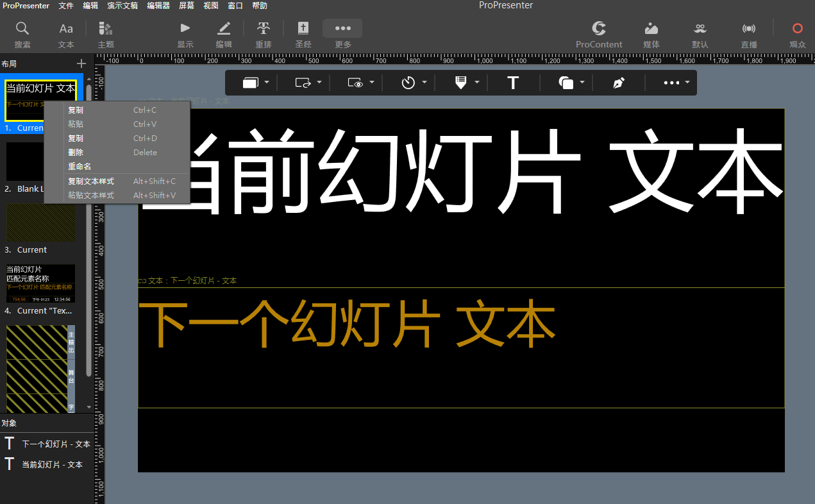Open the 主题 (Themes) panel

[105, 34]
